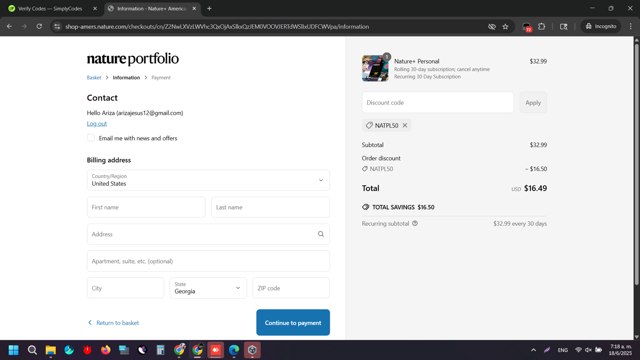Click the City field
640x360 pixels.
pyautogui.click(x=125, y=288)
